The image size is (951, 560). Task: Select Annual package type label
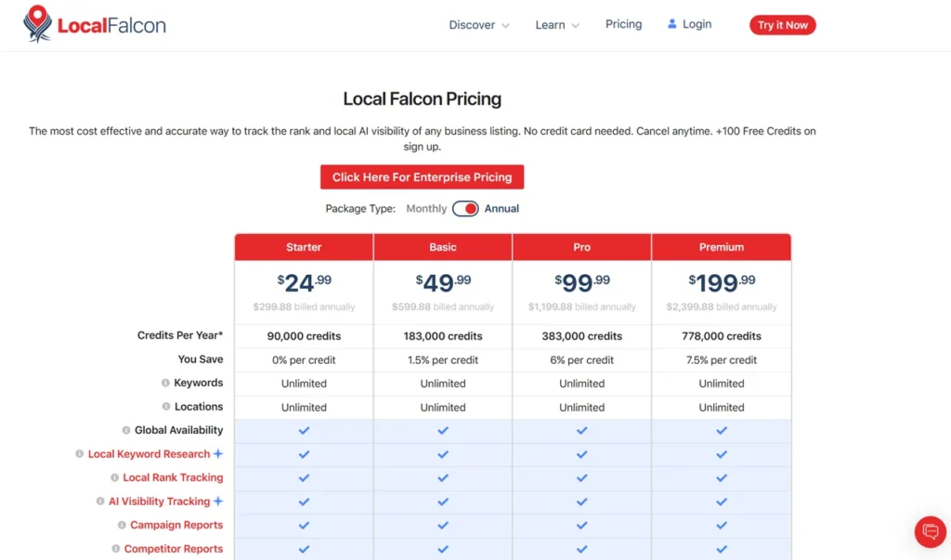click(x=502, y=209)
